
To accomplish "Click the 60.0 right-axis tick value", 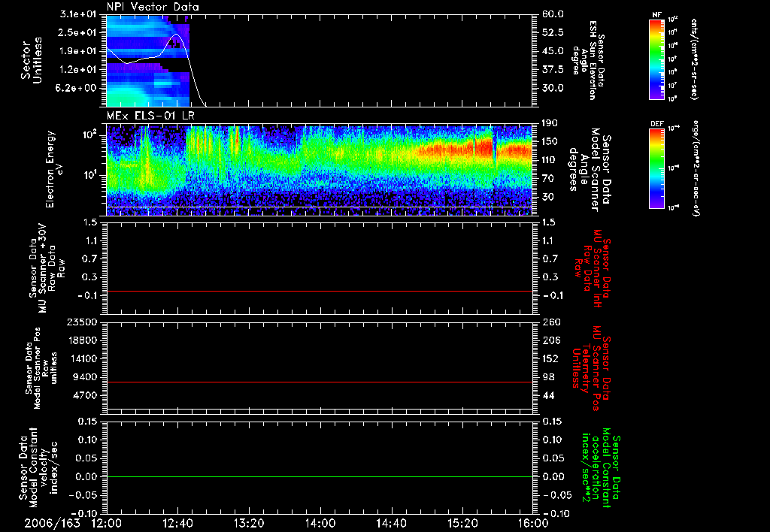I will click(x=553, y=14).
